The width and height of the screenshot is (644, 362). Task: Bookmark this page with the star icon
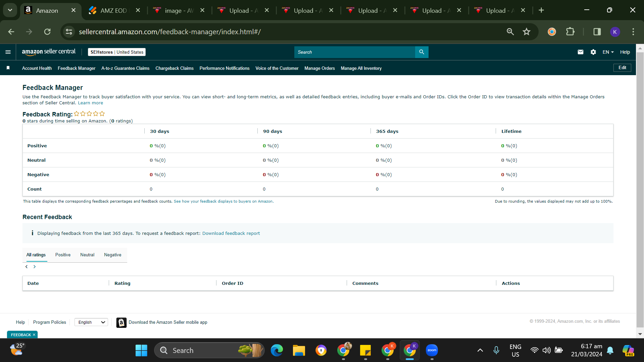click(526, 32)
